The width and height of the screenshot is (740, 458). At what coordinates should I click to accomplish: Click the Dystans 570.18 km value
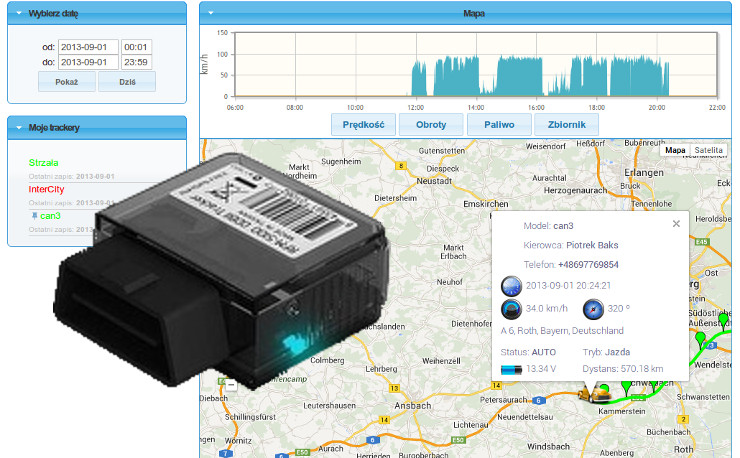(622, 369)
